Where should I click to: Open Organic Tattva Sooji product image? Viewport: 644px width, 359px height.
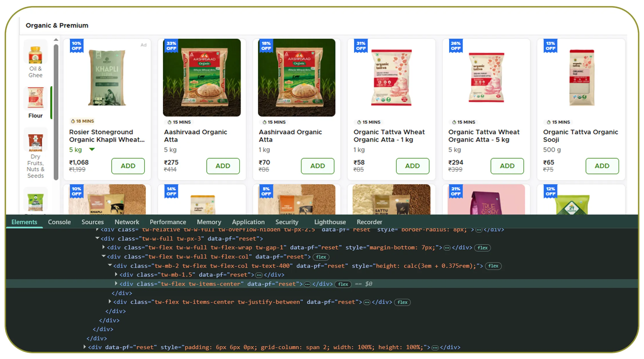click(x=581, y=78)
